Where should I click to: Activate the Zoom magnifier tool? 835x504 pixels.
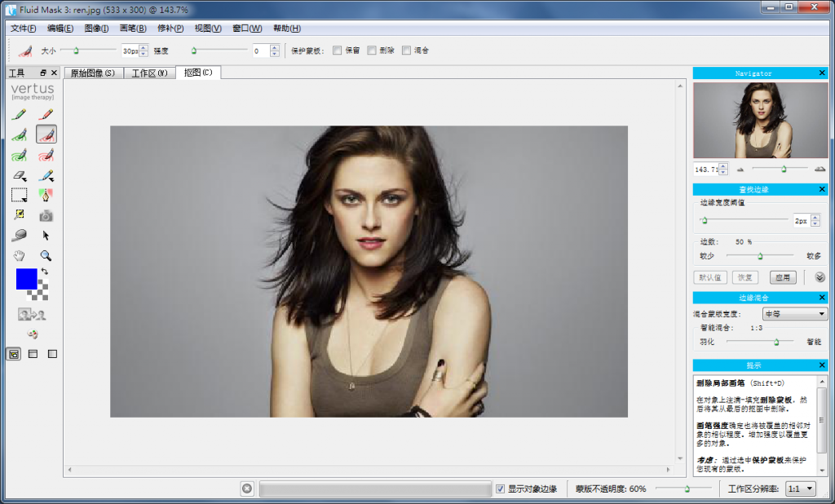click(46, 255)
